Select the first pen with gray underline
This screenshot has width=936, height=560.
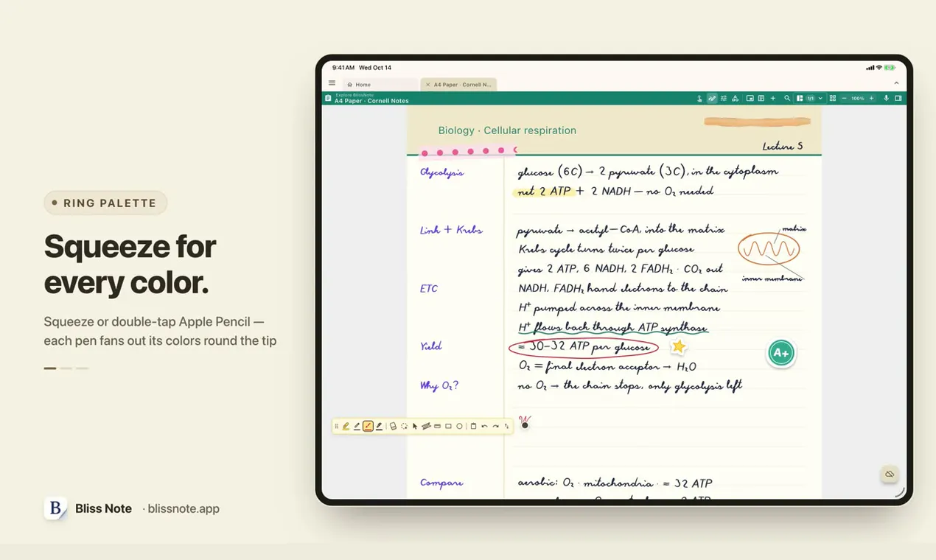click(x=357, y=426)
